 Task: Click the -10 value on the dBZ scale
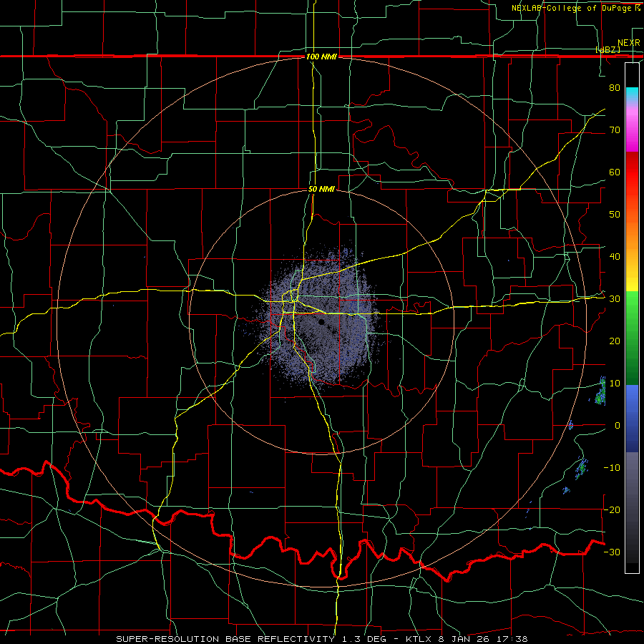point(612,468)
